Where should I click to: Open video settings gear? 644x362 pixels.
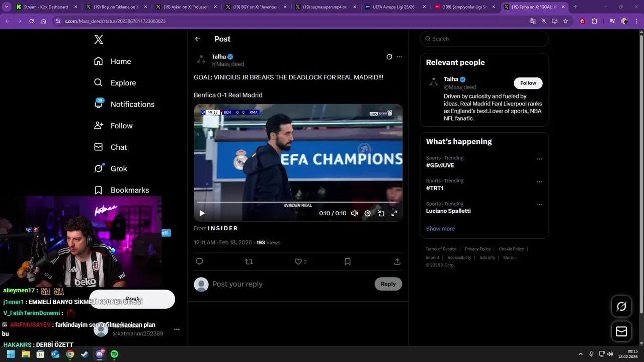tap(368, 213)
